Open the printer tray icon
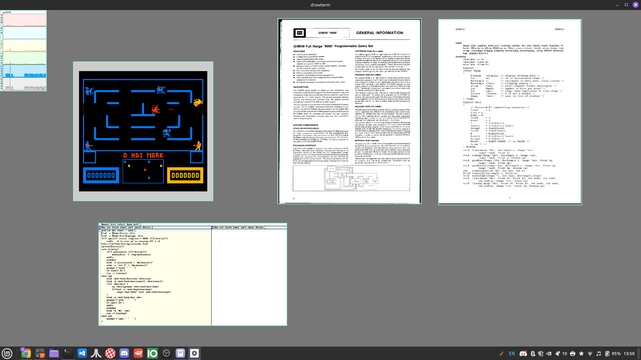This screenshot has height=360, width=641. pos(572,353)
